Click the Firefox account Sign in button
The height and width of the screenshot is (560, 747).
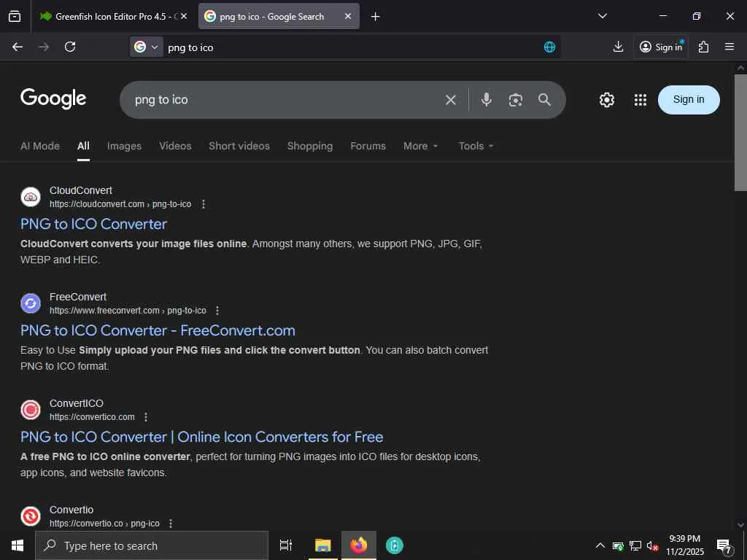pyautogui.click(x=661, y=47)
